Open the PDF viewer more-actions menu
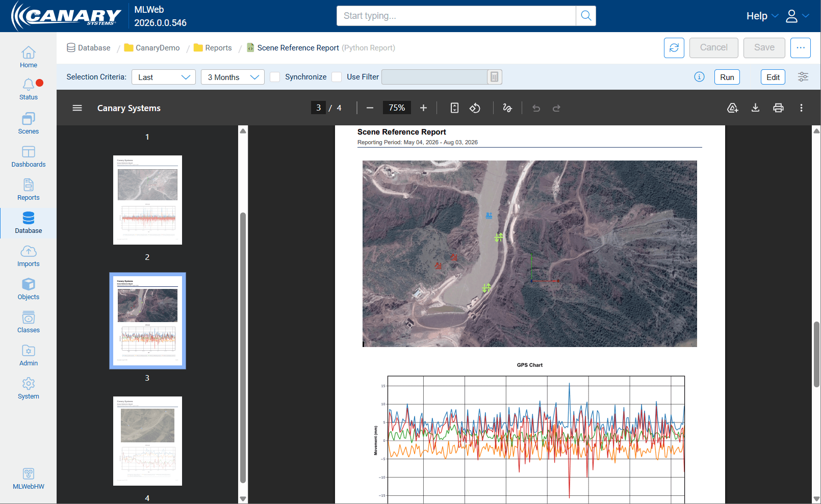821x504 pixels. pos(801,108)
